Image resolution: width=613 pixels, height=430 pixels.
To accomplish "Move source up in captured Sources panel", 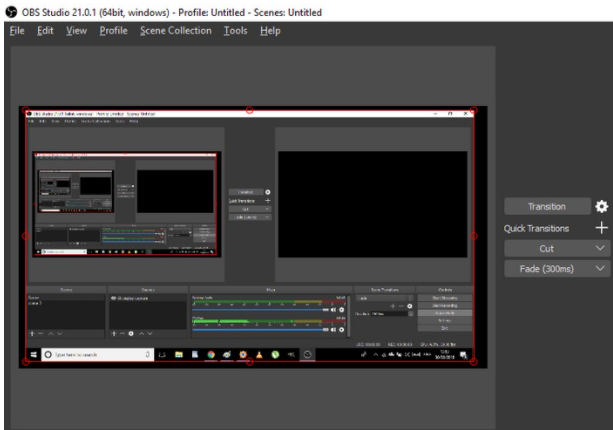I will [x=141, y=333].
